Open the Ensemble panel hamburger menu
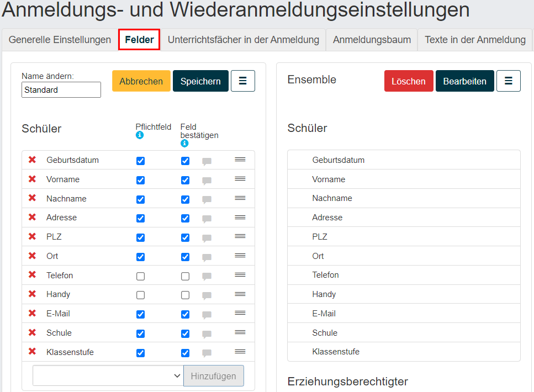The width and height of the screenshot is (534, 392). (509, 81)
